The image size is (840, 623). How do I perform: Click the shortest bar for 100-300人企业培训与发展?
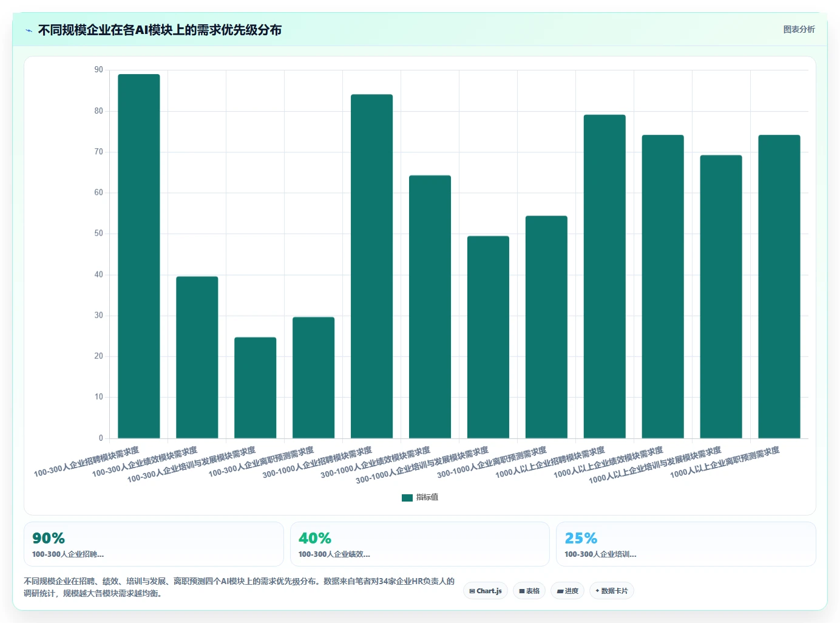point(256,388)
